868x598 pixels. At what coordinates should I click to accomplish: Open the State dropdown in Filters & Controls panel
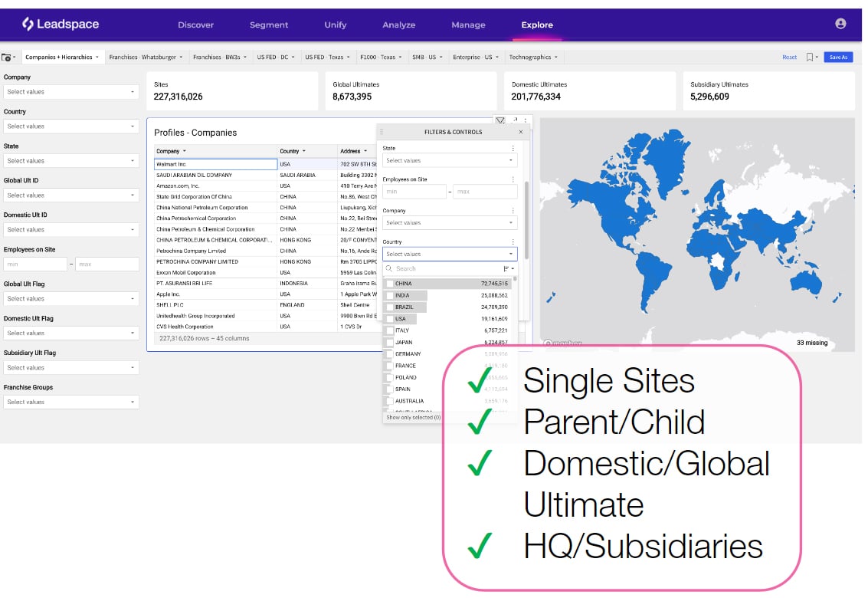[x=450, y=160]
